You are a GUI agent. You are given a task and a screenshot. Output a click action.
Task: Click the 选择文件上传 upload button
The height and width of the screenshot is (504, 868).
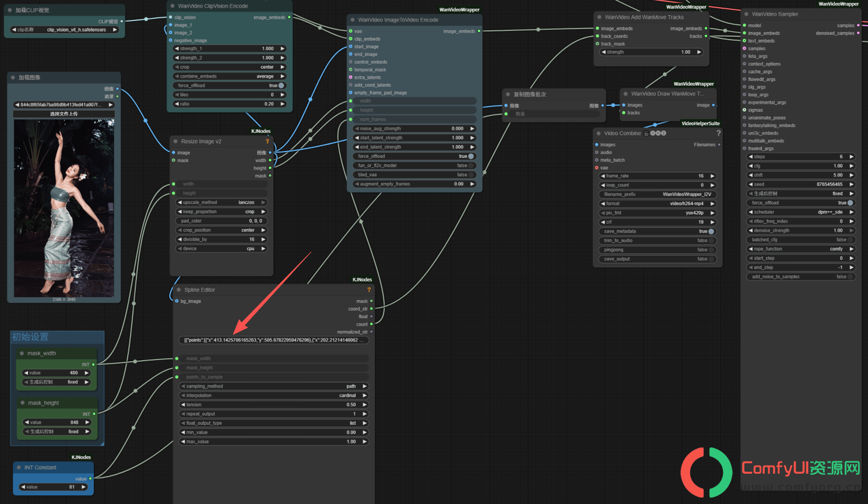pos(64,114)
